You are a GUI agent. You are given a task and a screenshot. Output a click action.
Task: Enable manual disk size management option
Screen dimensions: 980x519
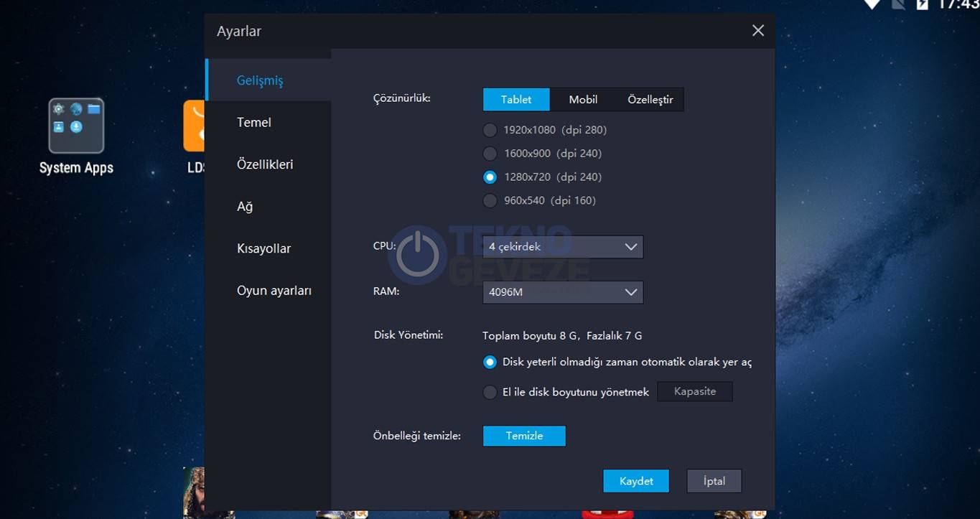tap(490, 392)
